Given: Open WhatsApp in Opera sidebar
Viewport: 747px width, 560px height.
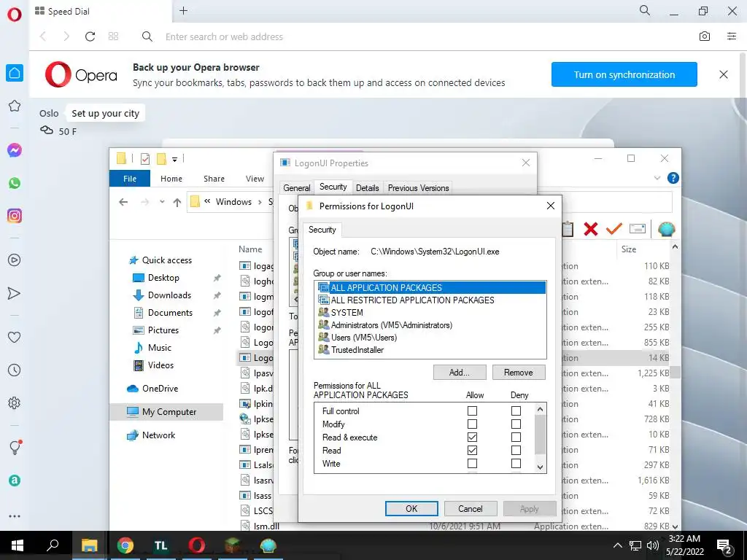Looking at the screenshot, I should (15, 183).
